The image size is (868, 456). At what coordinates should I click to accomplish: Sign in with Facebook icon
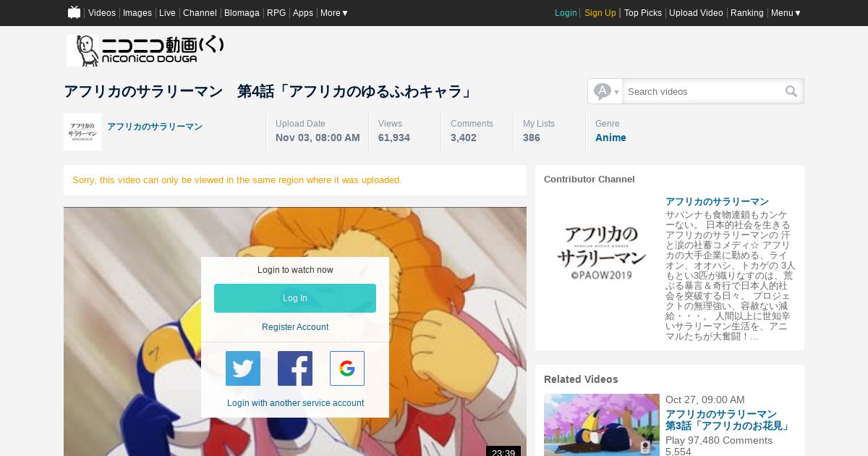tap(295, 368)
